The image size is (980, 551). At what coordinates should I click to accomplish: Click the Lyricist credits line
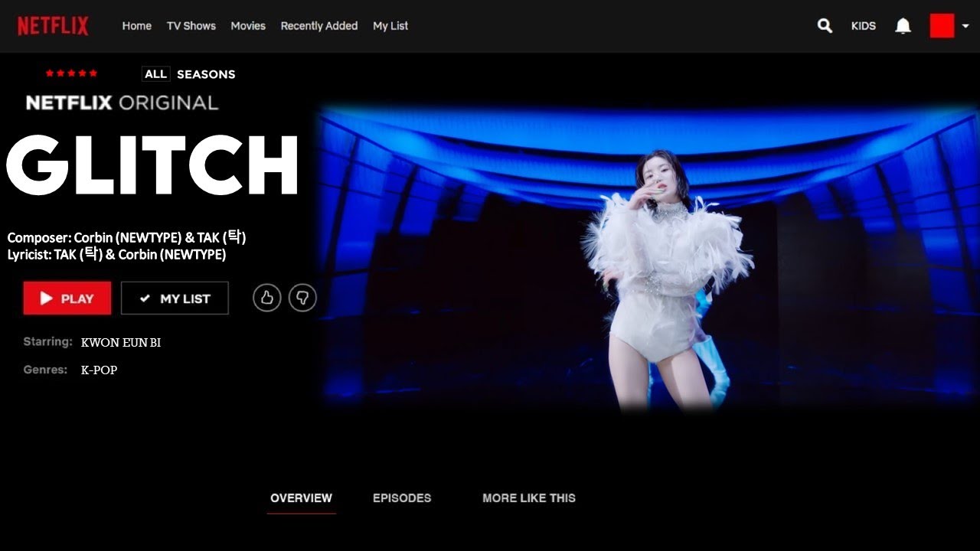[116, 254]
